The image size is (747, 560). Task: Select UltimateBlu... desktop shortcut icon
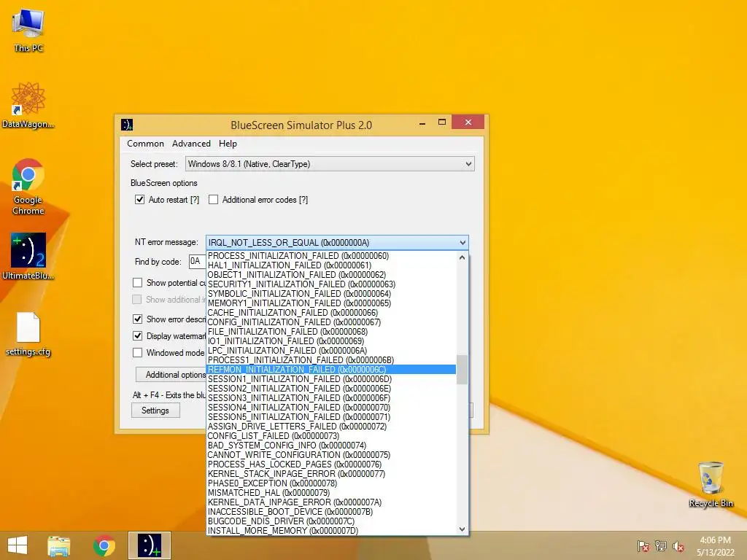coord(28,256)
